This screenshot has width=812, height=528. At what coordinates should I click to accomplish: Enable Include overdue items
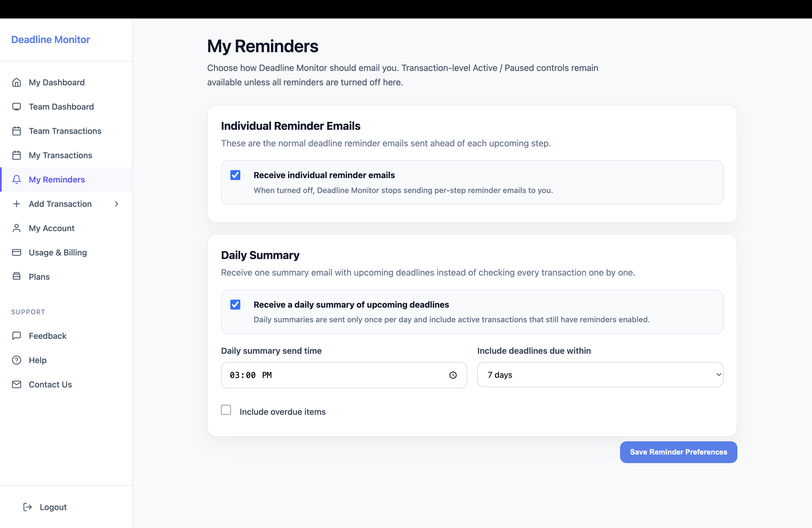tap(226, 410)
